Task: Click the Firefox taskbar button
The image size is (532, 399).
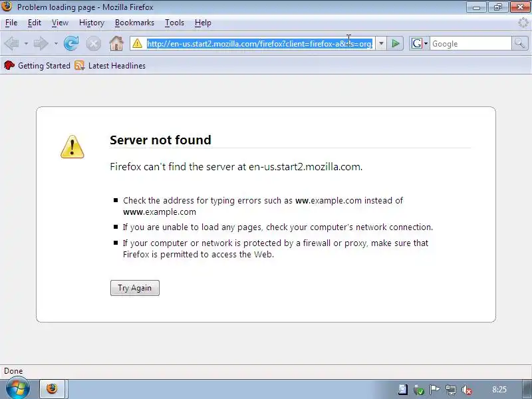Action: point(54,389)
